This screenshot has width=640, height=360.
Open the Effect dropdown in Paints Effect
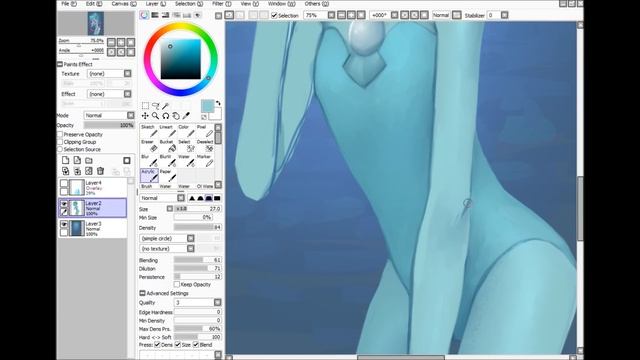(x=128, y=94)
